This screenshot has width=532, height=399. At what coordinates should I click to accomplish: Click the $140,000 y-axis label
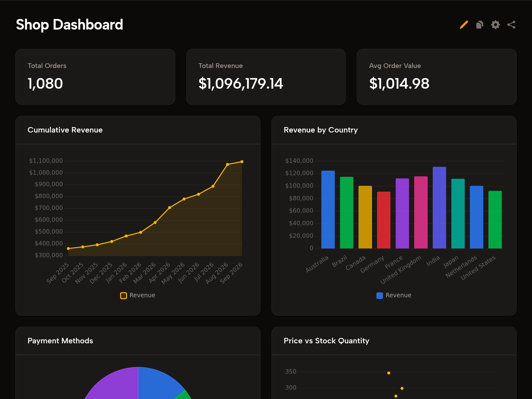coord(299,161)
